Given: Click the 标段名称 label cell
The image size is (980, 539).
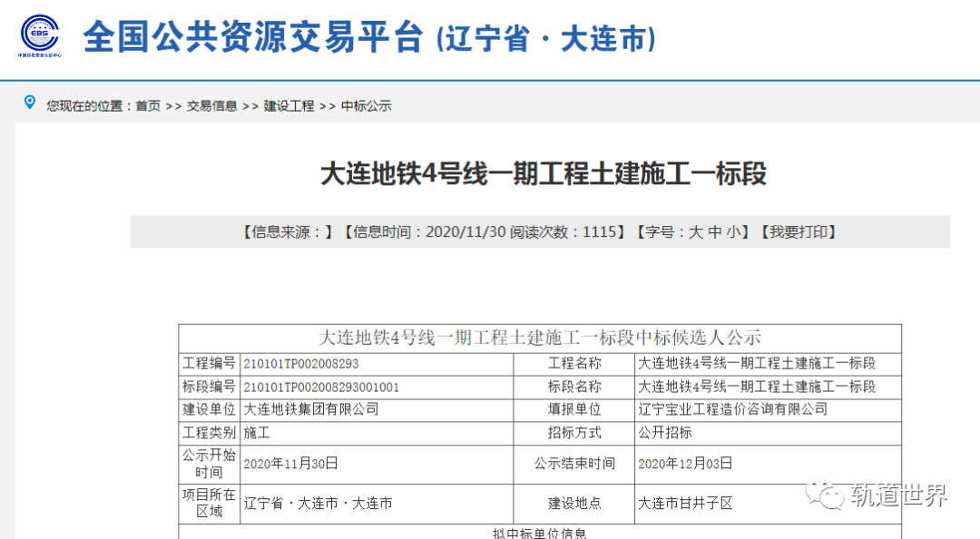Looking at the screenshot, I should [574, 387].
